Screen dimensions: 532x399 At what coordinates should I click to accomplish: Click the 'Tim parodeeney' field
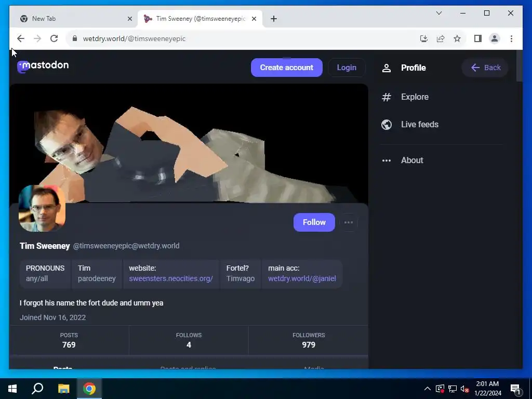click(x=97, y=273)
